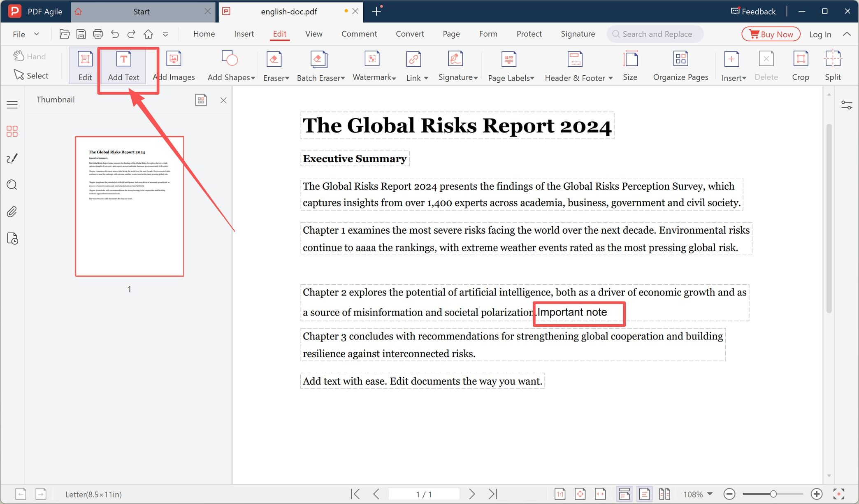Open the Feedback link

pyautogui.click(x=753, y=11)
